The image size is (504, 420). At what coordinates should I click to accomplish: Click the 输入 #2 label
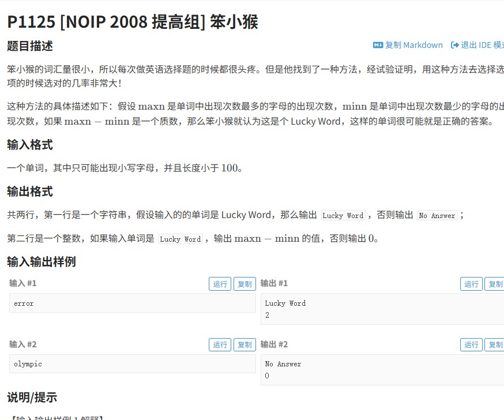click(23, 344)
